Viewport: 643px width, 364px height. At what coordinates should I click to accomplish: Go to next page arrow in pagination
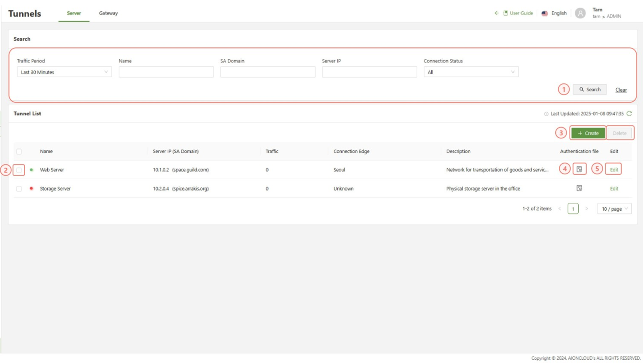point(586,209)
